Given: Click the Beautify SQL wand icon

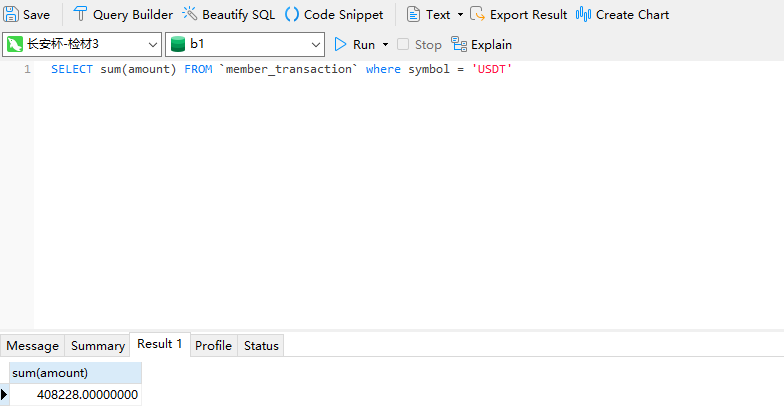Looking at the screenshot, I should point(189,15).
